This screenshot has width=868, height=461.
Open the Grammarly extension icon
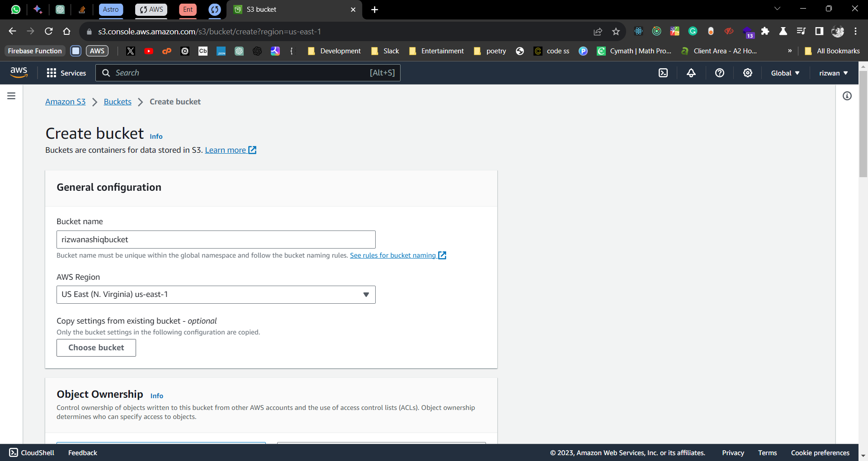coord(693,31)
